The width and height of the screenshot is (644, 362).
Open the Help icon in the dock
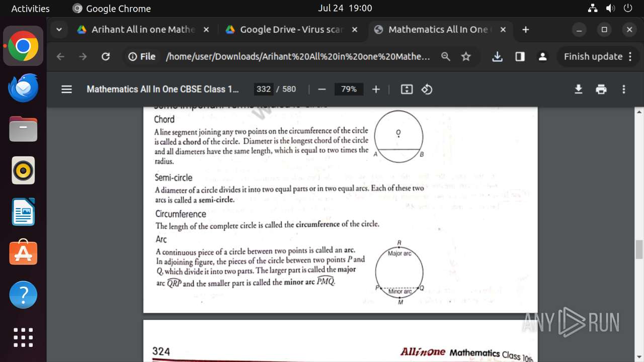point(23,295)
